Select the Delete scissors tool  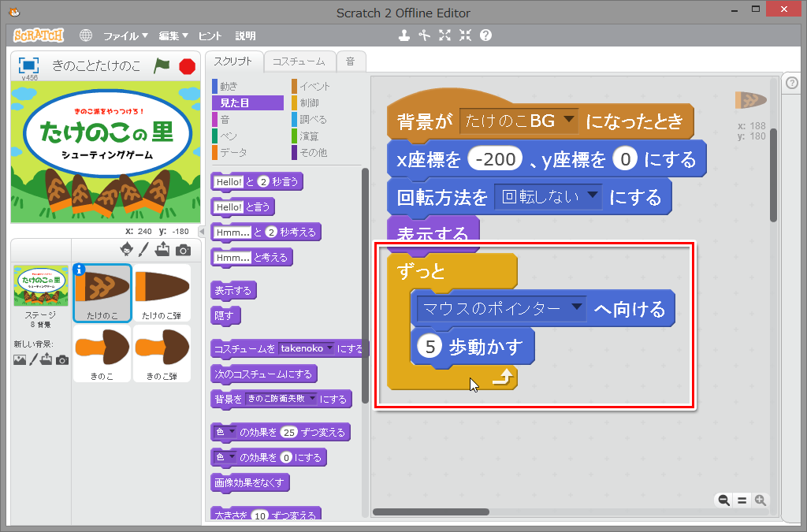(424, 35)
